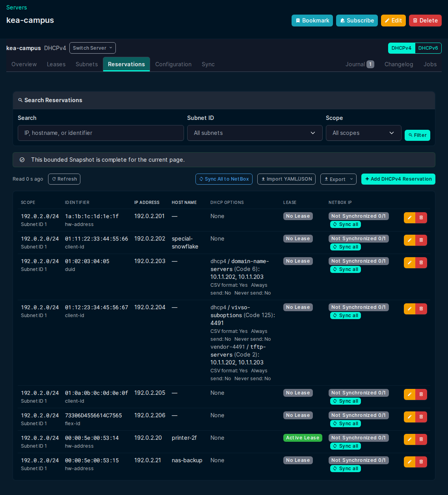Edit reservation 192.0.2.205 pencil icon

coord(409,394)
